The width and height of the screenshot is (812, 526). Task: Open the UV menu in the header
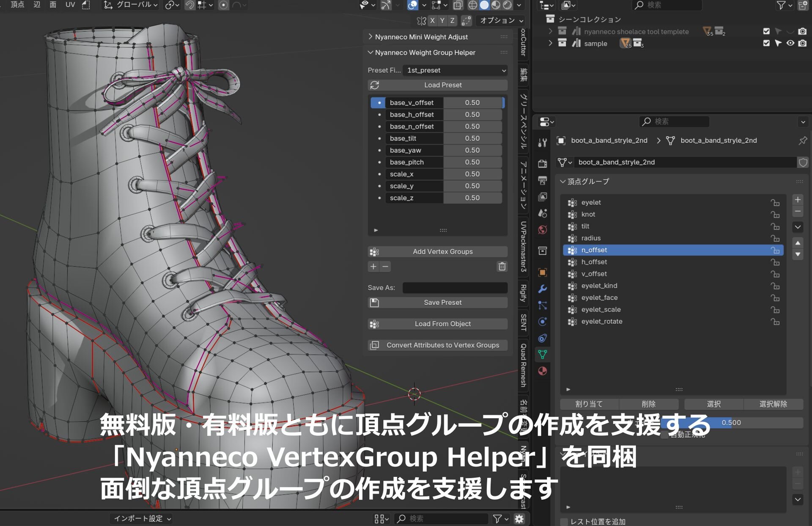click(70, 5)
